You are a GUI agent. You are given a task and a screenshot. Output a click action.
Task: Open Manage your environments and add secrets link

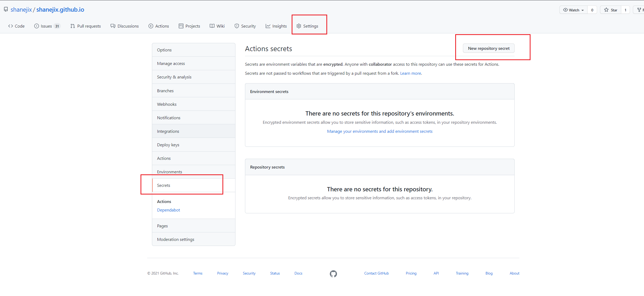coord(380,131)
